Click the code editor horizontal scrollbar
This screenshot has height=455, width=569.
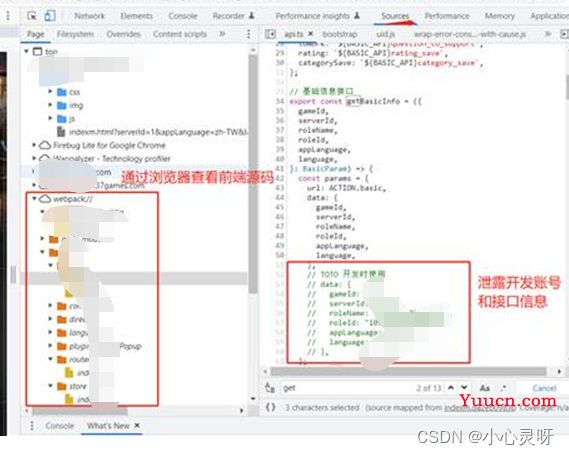tap(409, 371)
